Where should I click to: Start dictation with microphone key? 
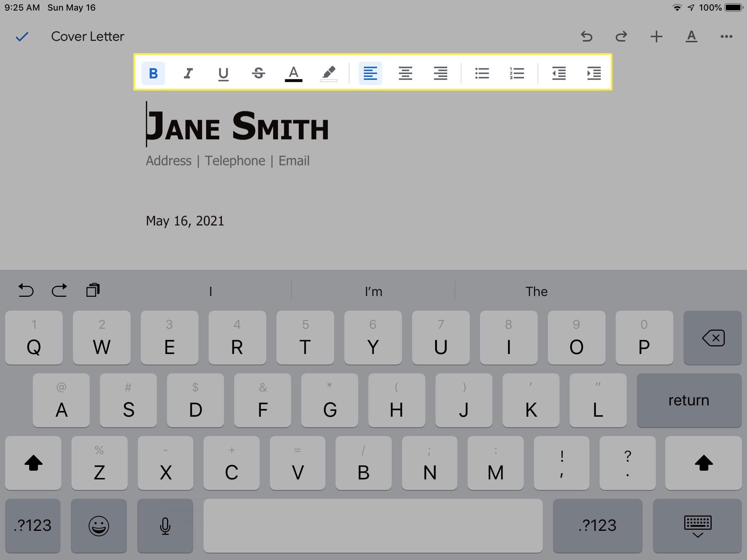pyautogui.click(x=165, y=526)
